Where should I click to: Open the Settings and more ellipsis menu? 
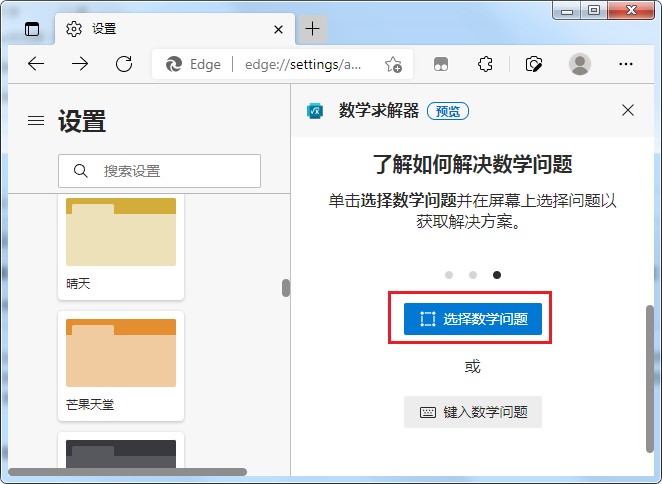626,64
